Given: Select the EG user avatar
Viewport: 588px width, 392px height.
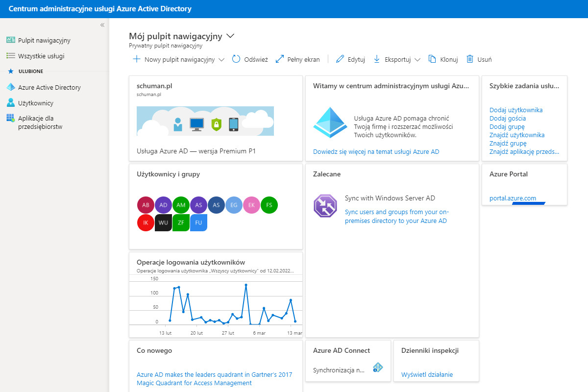Looking at the screenshot, I should click(x=234, y=205).
